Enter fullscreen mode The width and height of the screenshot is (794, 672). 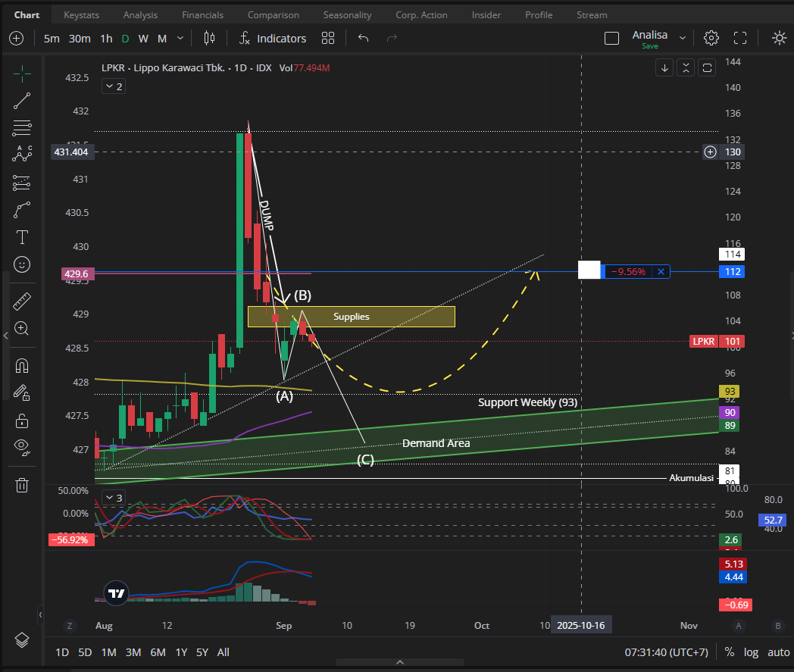[x=740, y=39]
